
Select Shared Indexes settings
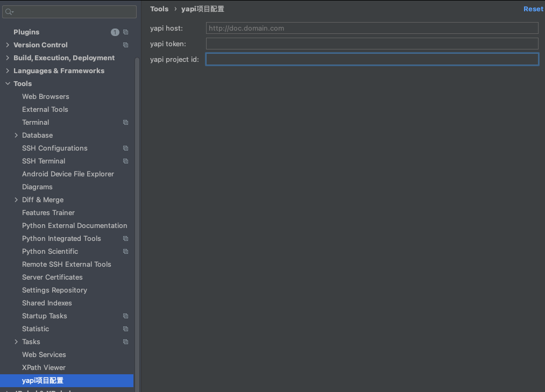47,303
